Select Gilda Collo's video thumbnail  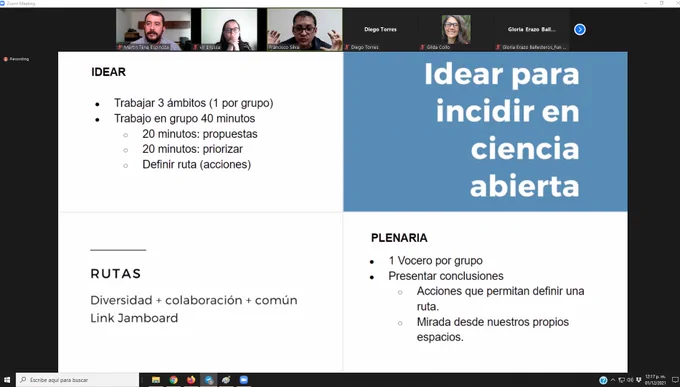456,30
